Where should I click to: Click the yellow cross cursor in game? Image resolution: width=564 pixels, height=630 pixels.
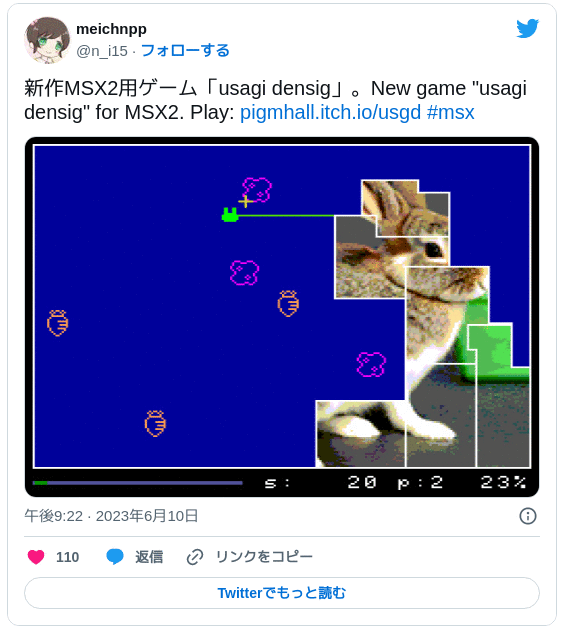(245, 201)
